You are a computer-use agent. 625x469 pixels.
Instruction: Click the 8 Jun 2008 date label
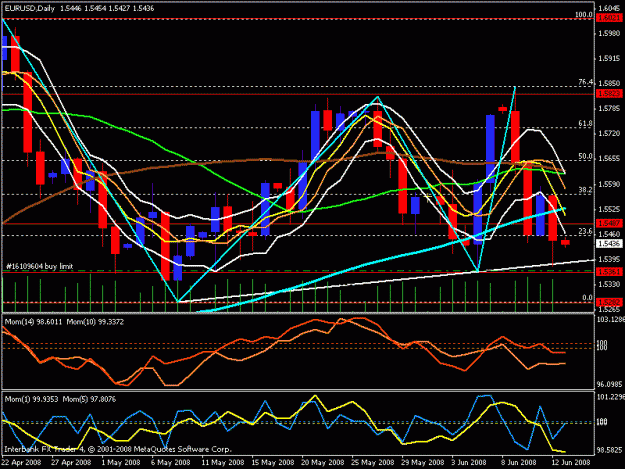[x=519, y=463]
